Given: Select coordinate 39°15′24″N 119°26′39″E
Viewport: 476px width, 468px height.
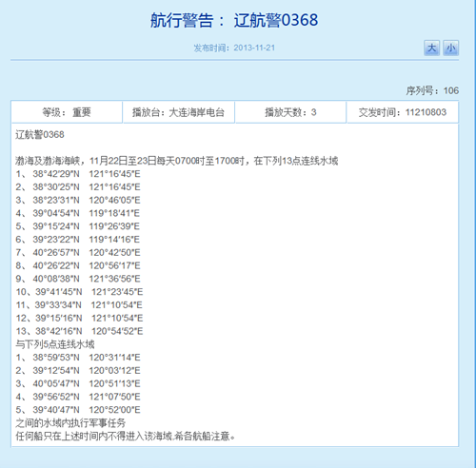Looking at the screenshot, I should (x=86, y=226).
